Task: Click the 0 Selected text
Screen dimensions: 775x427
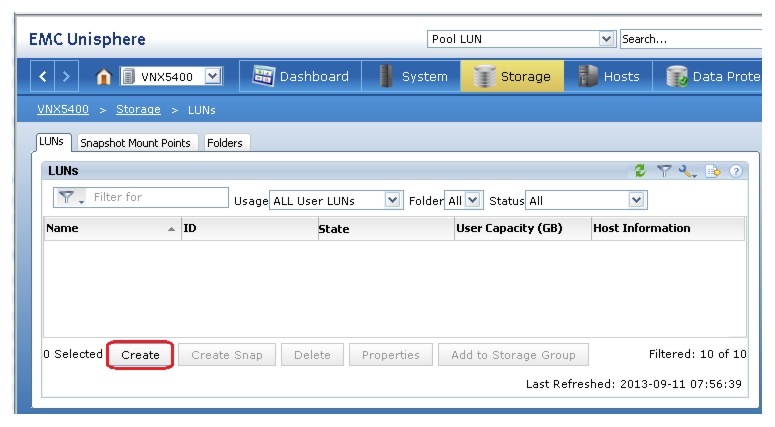Action: [x=73, y=354]
